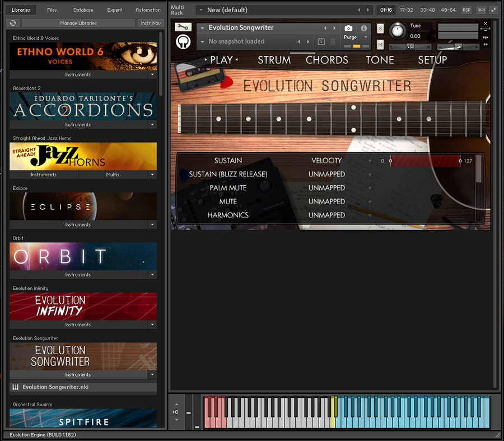
Task: Open the UNMAPPED dropdown for Harmonics
Action: pyautogui.click(x=370, y=215)
